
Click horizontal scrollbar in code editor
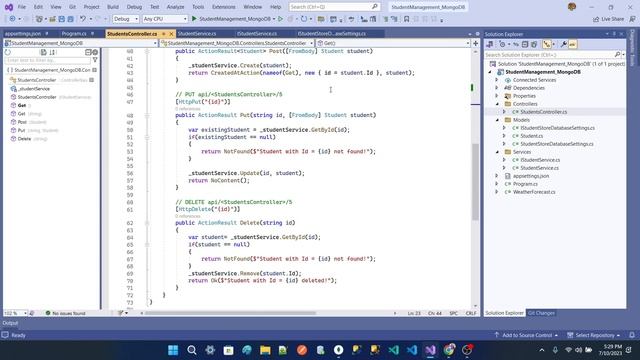(231, 313)
